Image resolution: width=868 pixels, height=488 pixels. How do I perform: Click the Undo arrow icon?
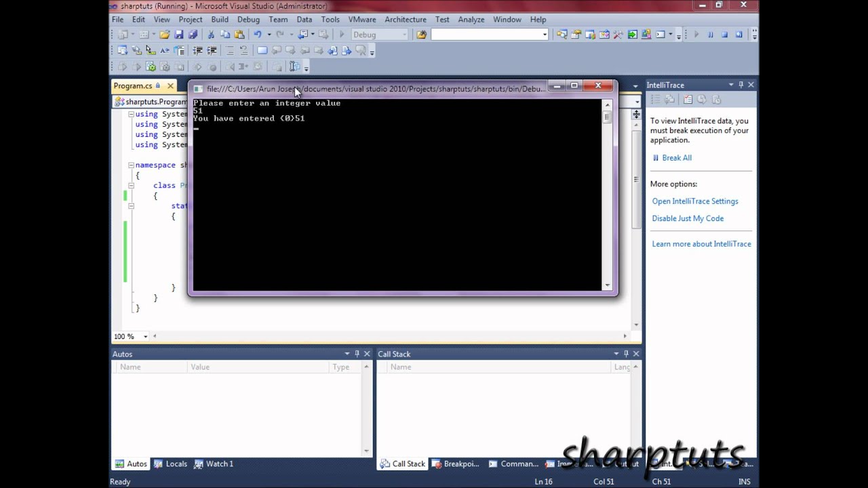(258, 35)
